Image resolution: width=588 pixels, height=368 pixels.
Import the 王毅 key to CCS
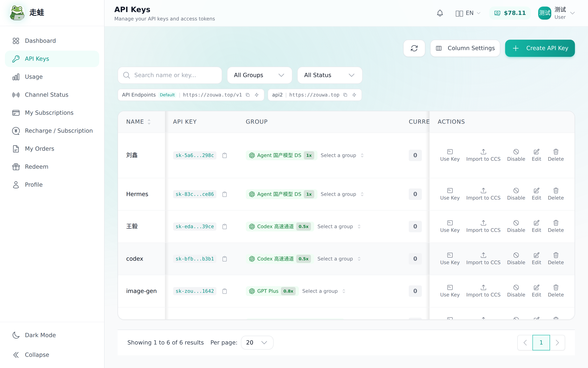click(483, 227)
